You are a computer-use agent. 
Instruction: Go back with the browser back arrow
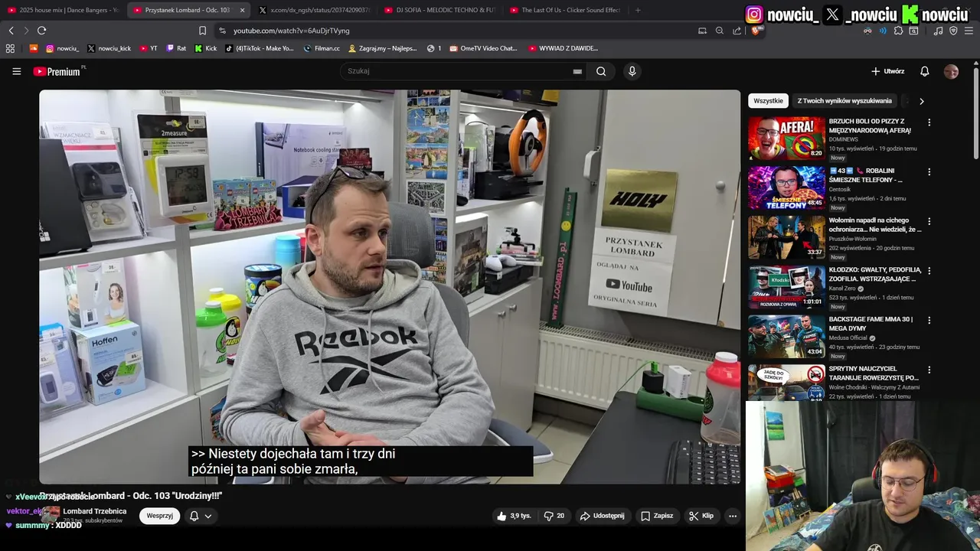[x=11, y=31]
